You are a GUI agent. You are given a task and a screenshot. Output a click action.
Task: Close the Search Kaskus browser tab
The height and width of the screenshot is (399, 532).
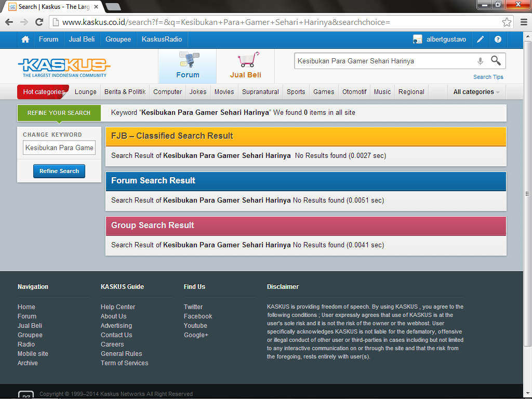96,6
